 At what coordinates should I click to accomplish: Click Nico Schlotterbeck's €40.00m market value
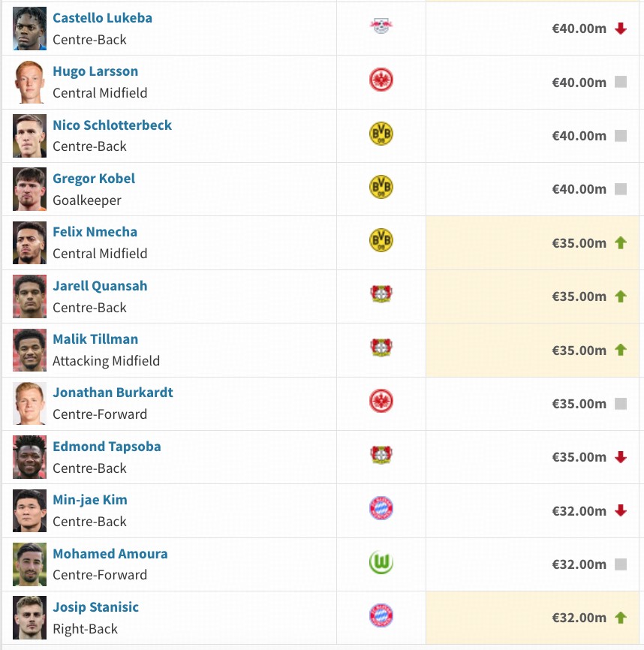pos(579,136)
